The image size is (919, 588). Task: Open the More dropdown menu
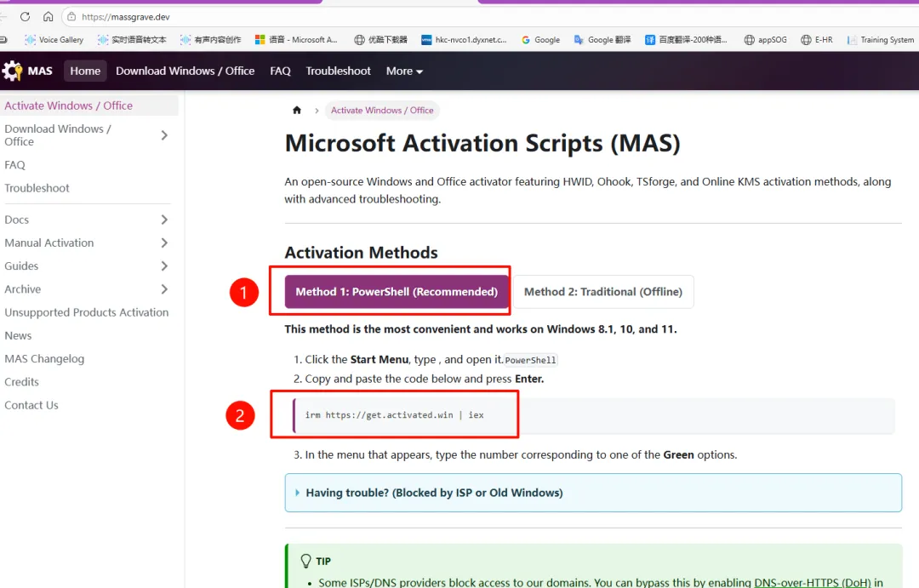point(404,71)
